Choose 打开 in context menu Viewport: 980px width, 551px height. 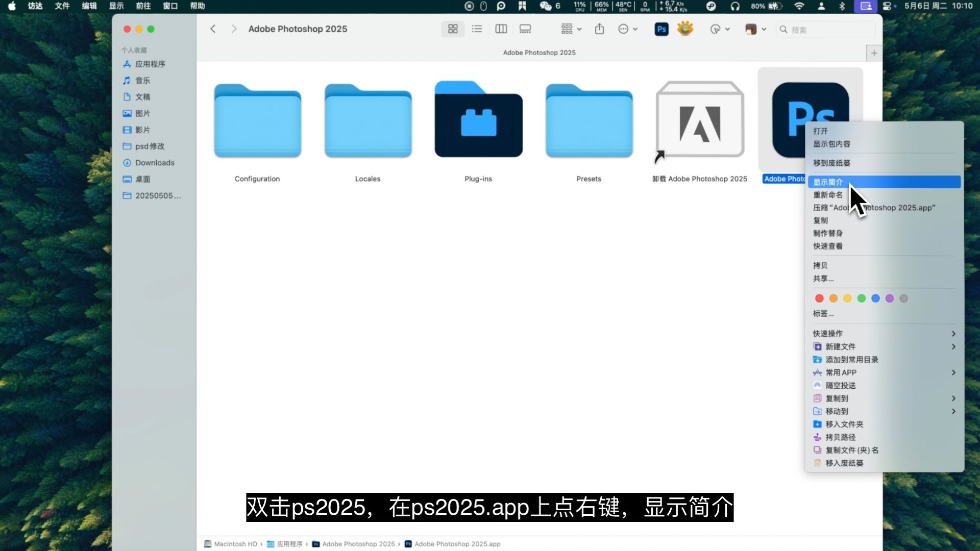coord(884,131)
